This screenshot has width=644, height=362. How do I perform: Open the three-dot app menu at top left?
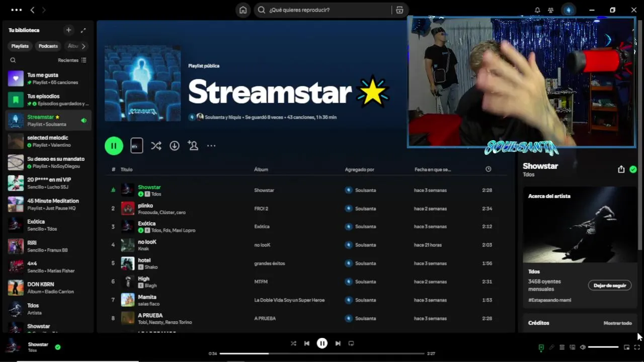16,10
